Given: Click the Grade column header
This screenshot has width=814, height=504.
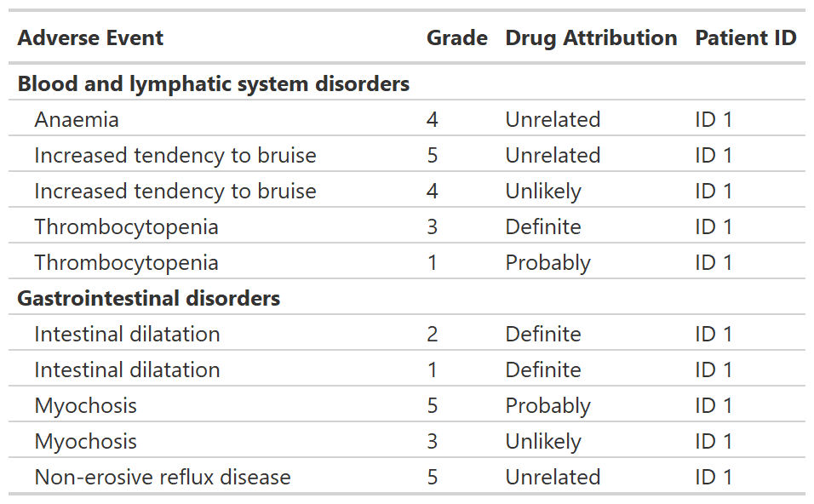Looking at the screenshot, I should (457, 38).
